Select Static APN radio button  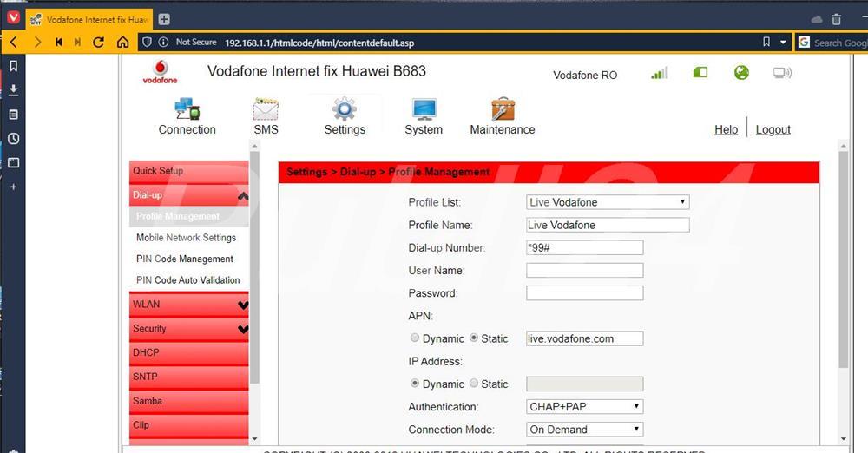coord(474,338)
